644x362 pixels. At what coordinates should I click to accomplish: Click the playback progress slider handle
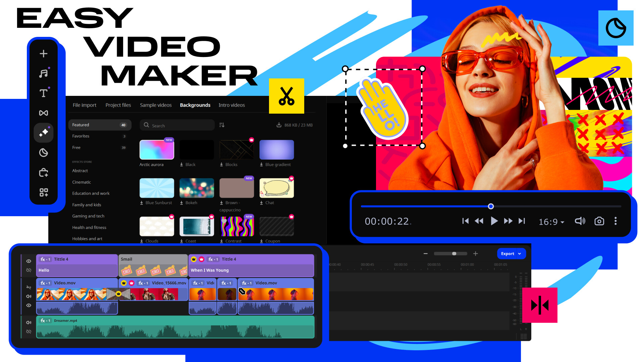[491, 206]
